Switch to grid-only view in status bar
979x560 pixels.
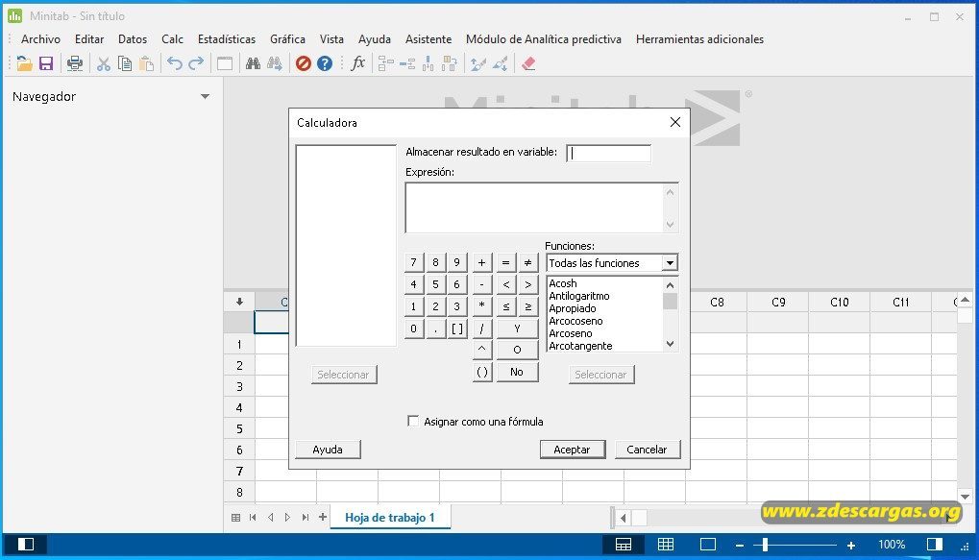666,545
